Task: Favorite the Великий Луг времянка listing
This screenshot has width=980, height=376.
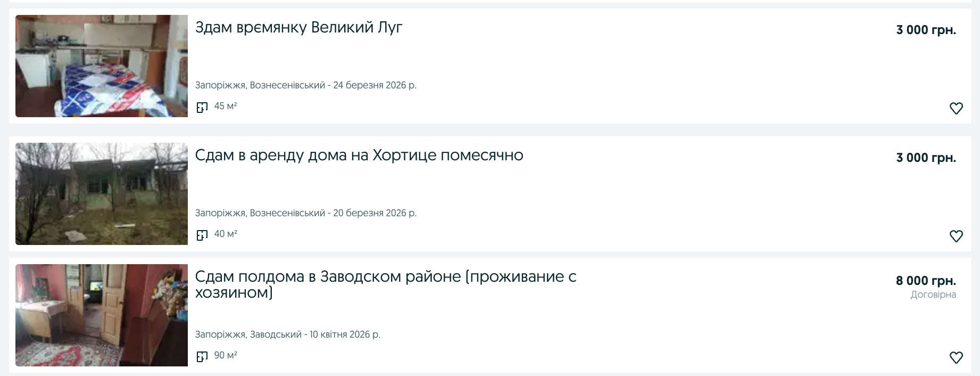Action: [956, 109]
